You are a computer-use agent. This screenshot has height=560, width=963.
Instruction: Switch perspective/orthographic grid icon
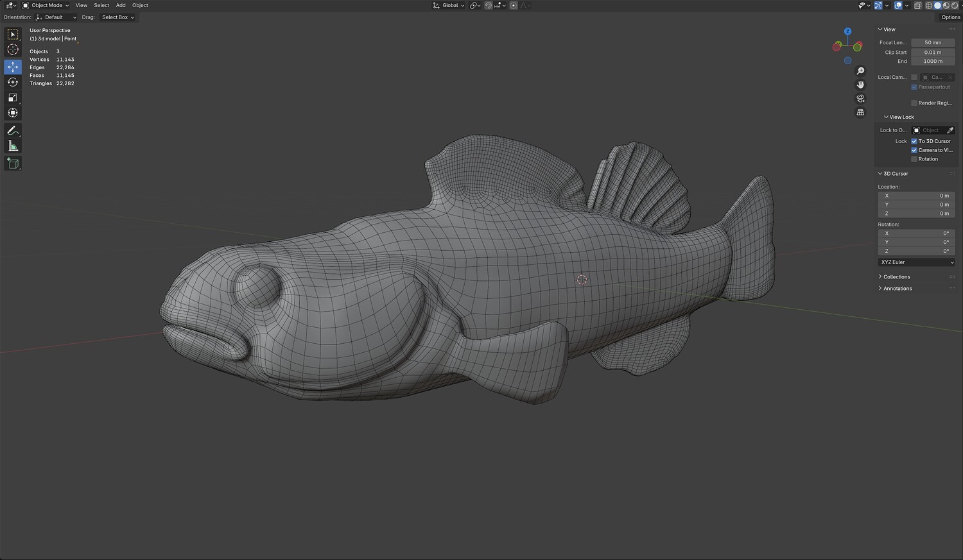(861, 112)
